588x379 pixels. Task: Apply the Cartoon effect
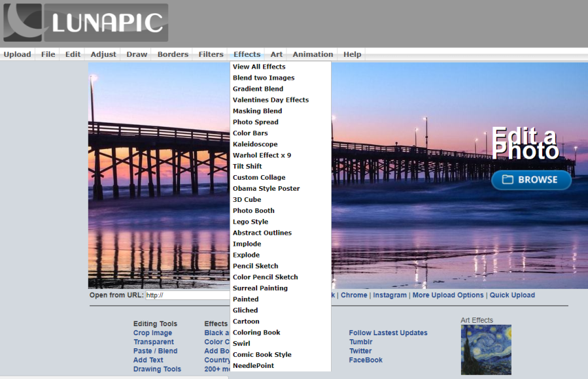coord(246,321)
